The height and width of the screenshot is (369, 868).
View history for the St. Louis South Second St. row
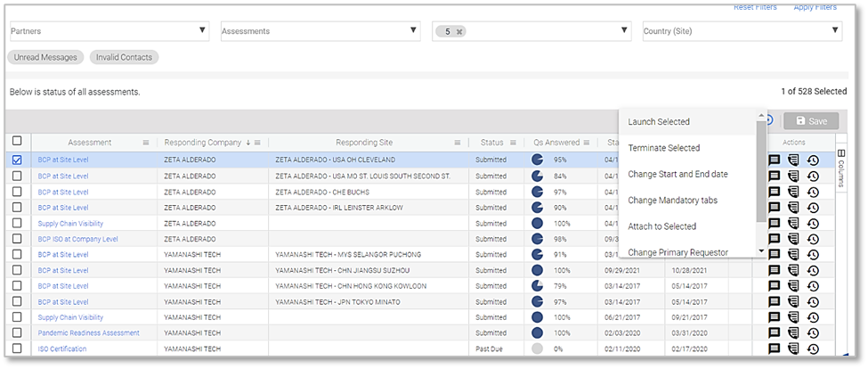(813, 176)
